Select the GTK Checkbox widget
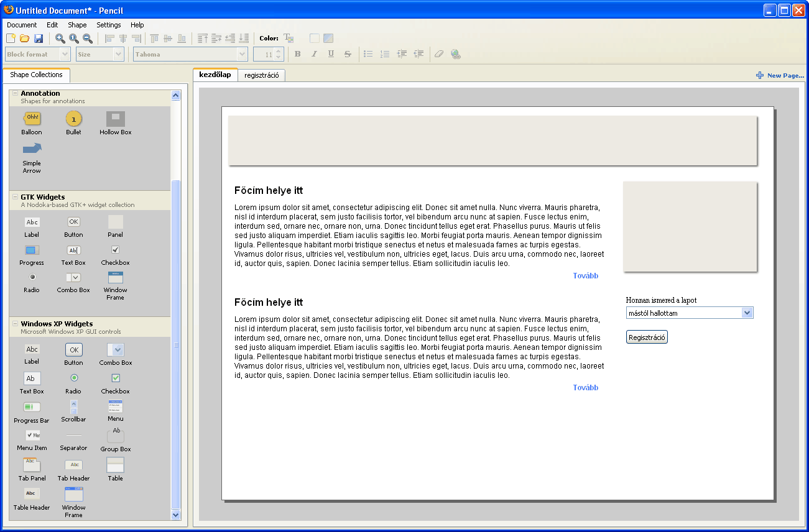This screenshot has height=532, width=809. pyautogui.click(x=115, y=250)
